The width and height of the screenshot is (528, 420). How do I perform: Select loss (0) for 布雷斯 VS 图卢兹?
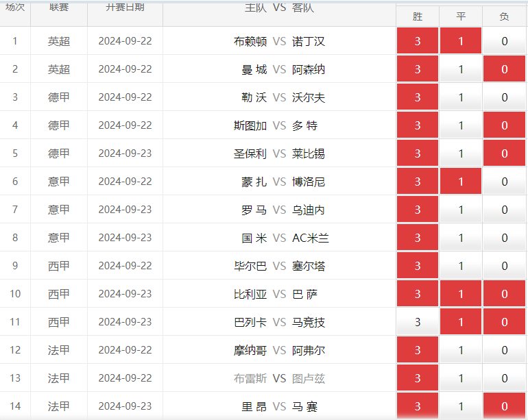[504, 378]
